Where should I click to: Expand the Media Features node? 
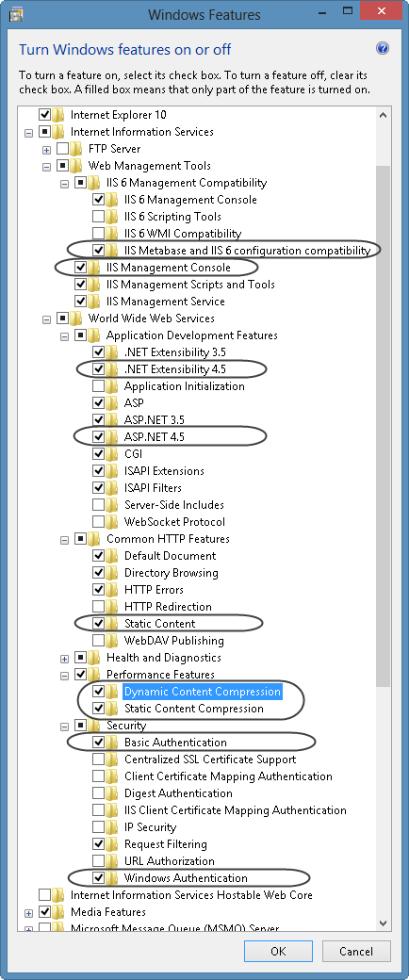(28, 912)
